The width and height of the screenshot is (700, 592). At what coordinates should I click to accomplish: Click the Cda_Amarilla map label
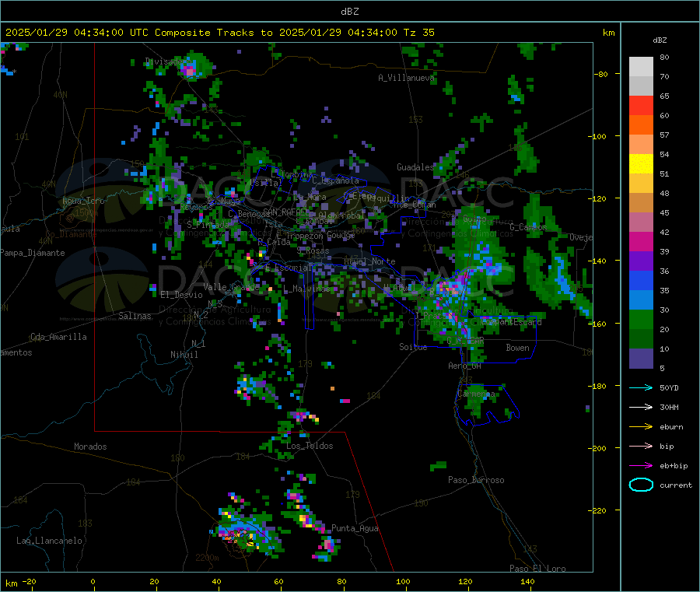coord(58,337)
